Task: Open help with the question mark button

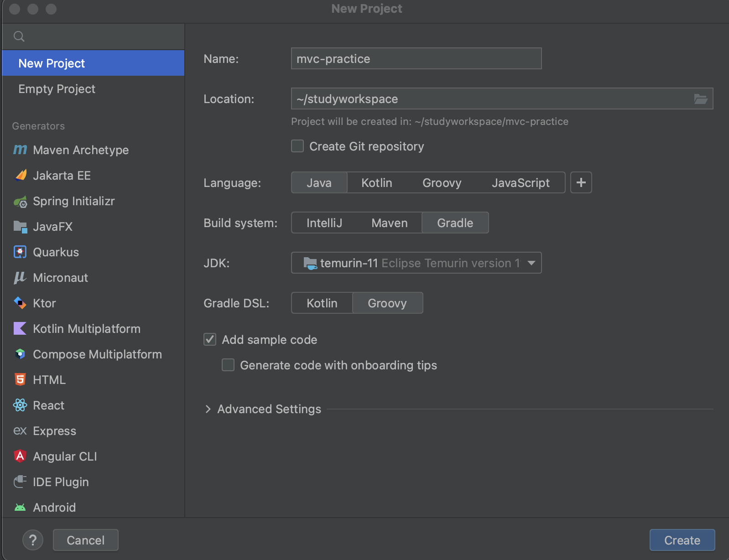Action: coord(33,540)
